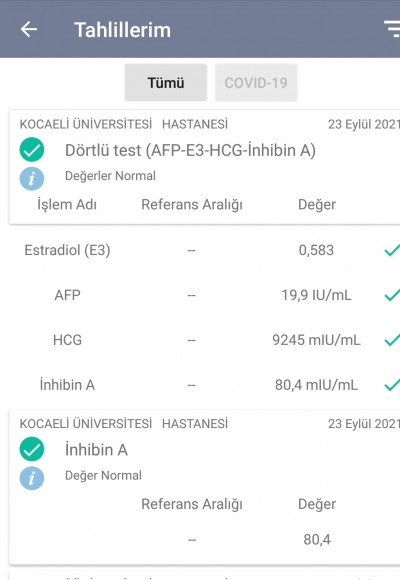This screenshot has width=400, height=580.
Task: Open Dörtlü test (AFP-E3-HCG-İnhibin A) title
Action: coord(190,150)
